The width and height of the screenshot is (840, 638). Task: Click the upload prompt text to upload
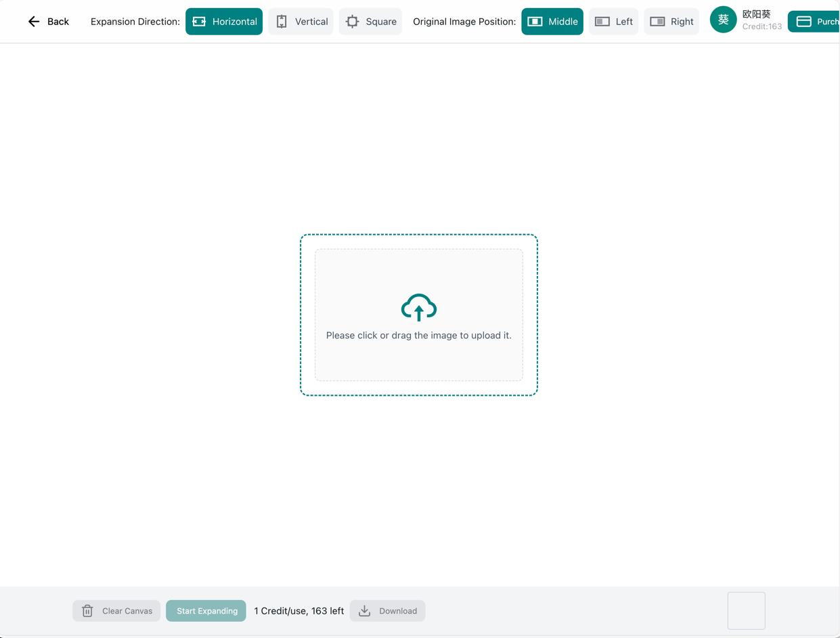point(419,336)
